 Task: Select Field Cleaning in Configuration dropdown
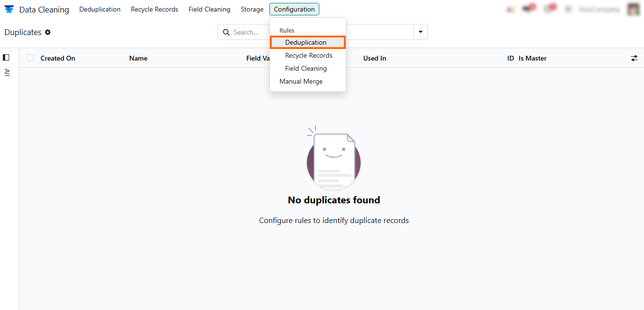[x=306, y=68]
